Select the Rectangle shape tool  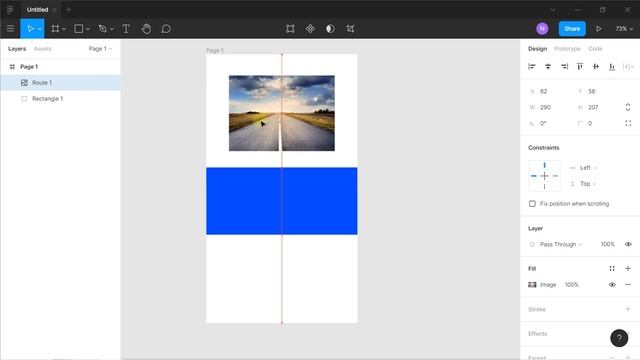[78, 29]
